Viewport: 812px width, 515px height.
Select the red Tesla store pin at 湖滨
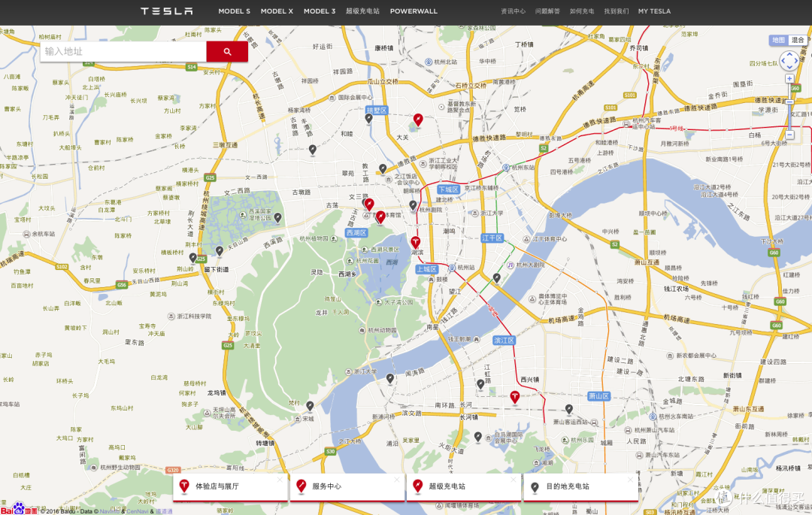click(x=415, y=243)
